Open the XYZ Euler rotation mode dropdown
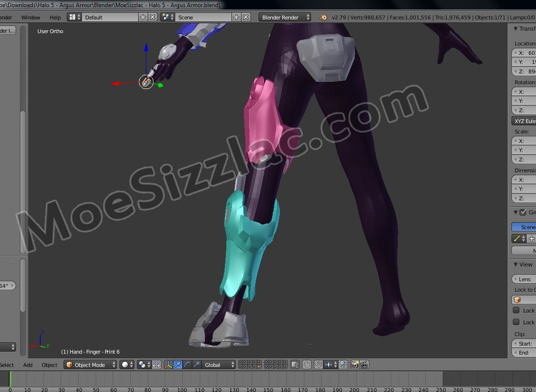The image size is (536, 392). (x=524, y=121)
